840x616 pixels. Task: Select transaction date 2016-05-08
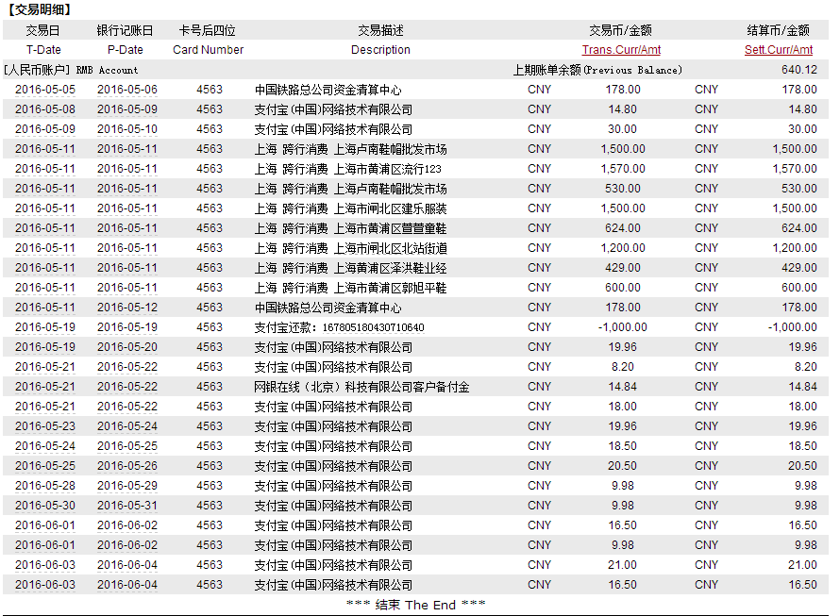(45, 109)
